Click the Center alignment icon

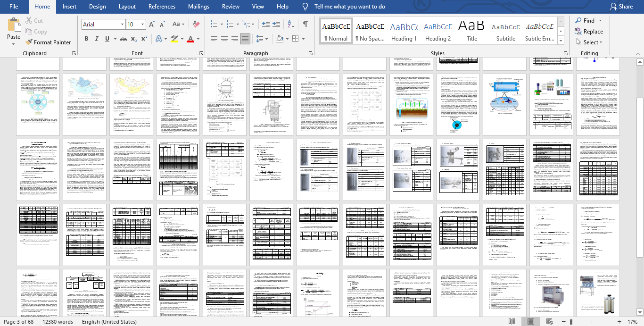(224, 39)
